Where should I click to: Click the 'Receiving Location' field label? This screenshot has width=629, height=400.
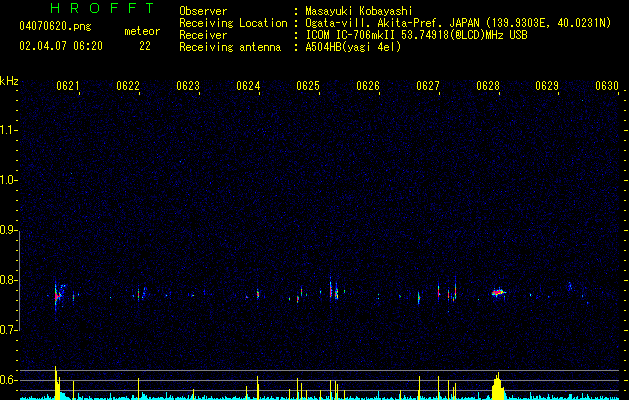(x=233, y=23)
